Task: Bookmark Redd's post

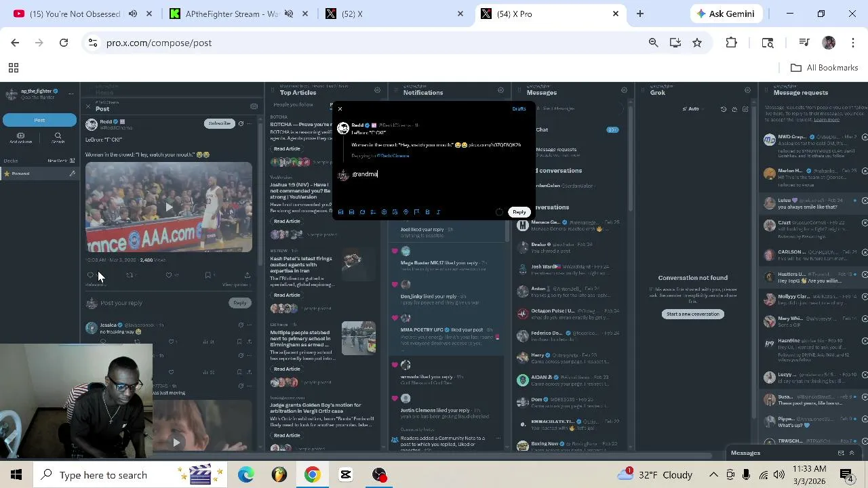Action: click(x=208, y=275)
